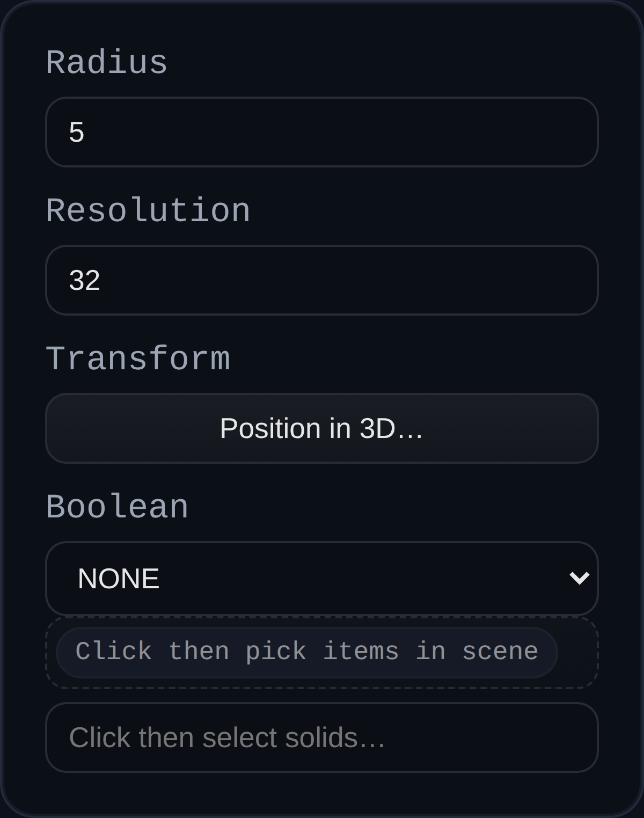The height and width of the screenshot is (818, 644).
Task: Click the downward chevron beside NONE
Action: (579, 578)
